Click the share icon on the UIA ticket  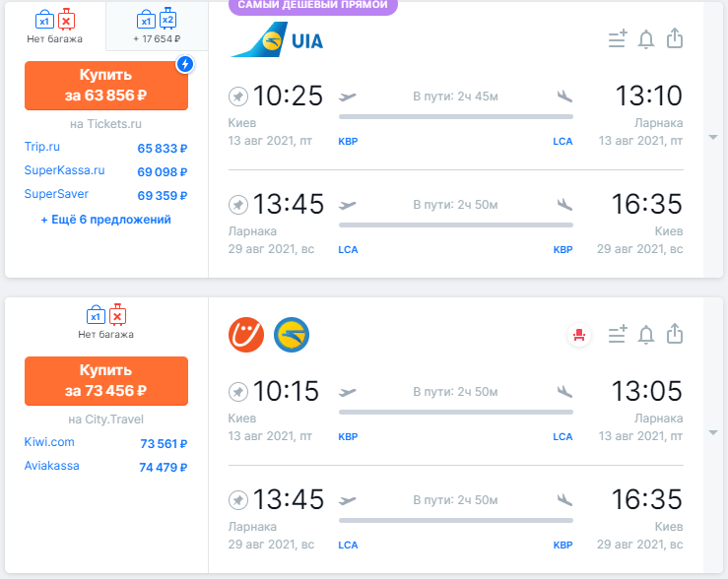[x=675, y=38]
